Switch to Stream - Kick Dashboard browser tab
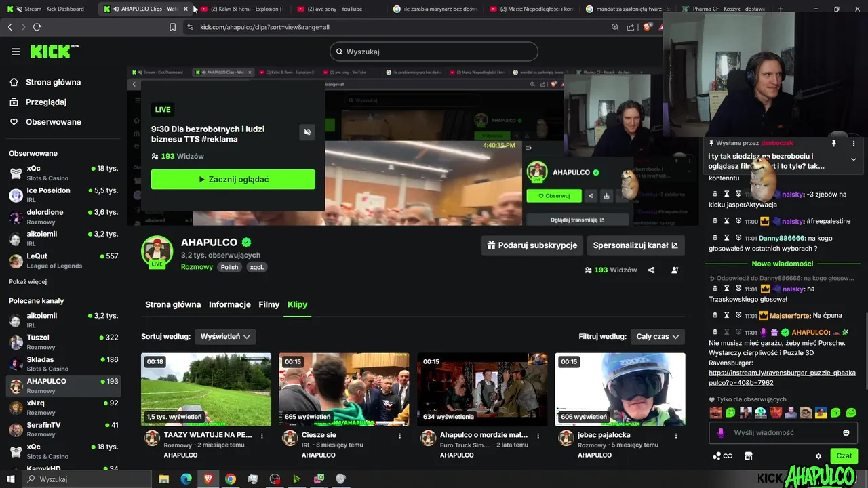Viewport: 868px width, 488px height. (49, 9)
